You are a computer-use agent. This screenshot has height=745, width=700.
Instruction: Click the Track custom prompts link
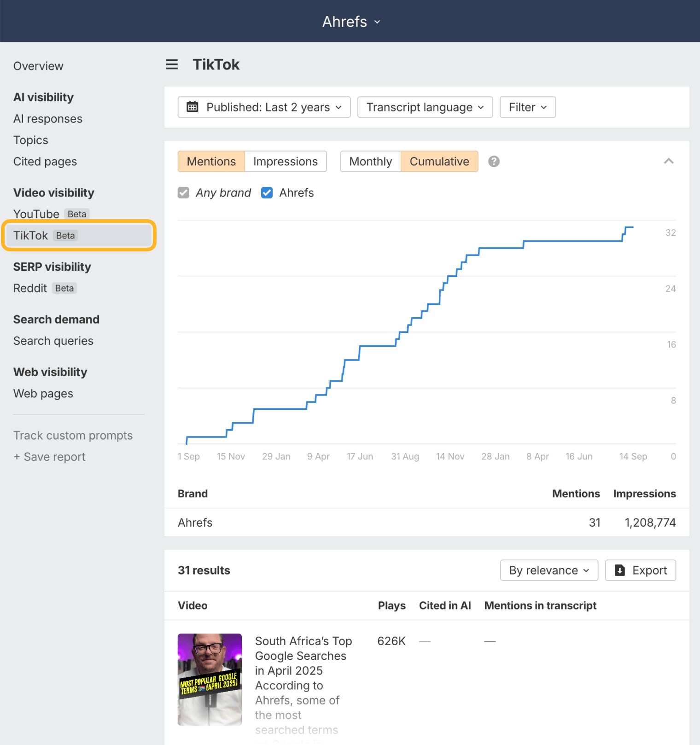tap(73, 436)
